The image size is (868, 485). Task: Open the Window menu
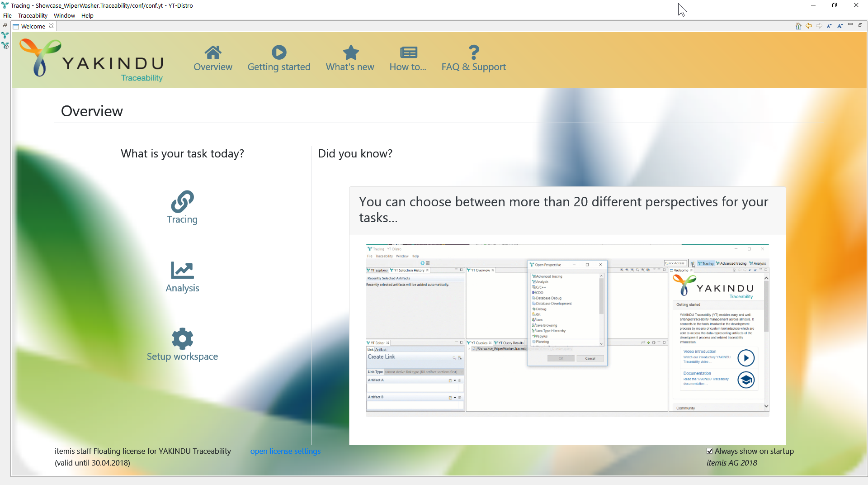click(64, 15)
